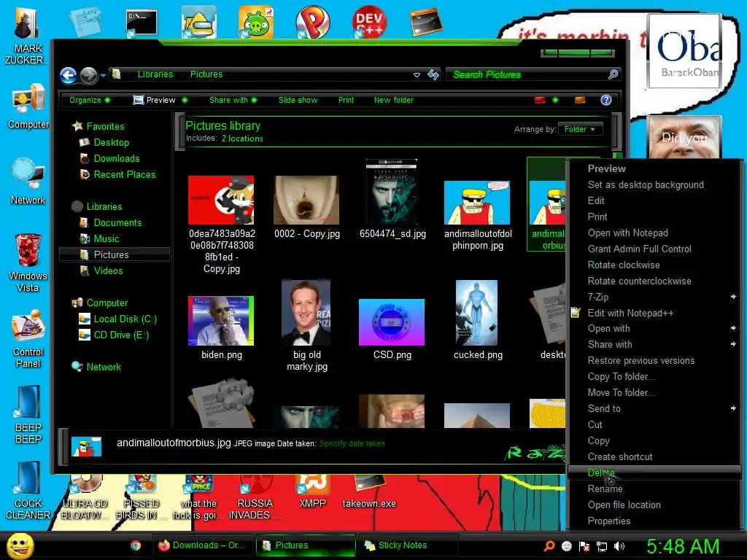Choose Delete from the context menu
Viewport: 747px width, 560px height.
(x=654, y=472)
